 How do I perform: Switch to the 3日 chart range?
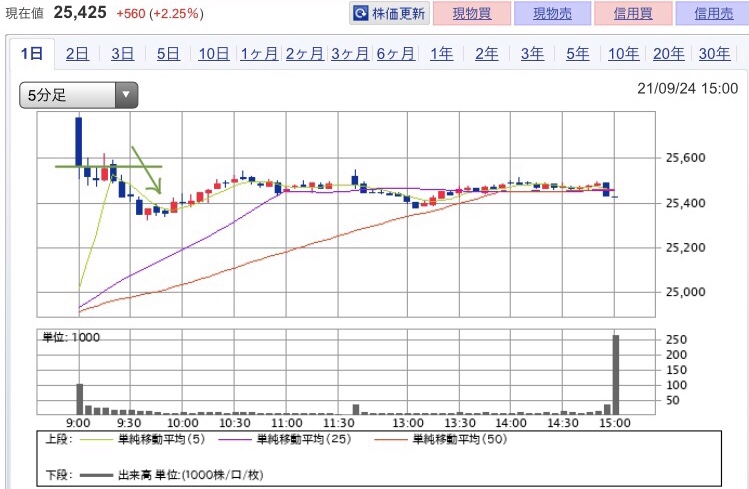tap(123, 53)
